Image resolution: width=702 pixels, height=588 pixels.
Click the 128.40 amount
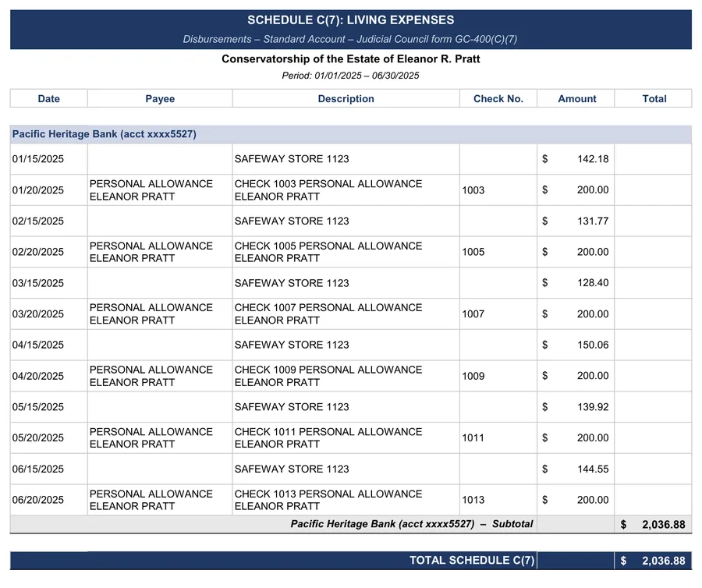(593, 283)
